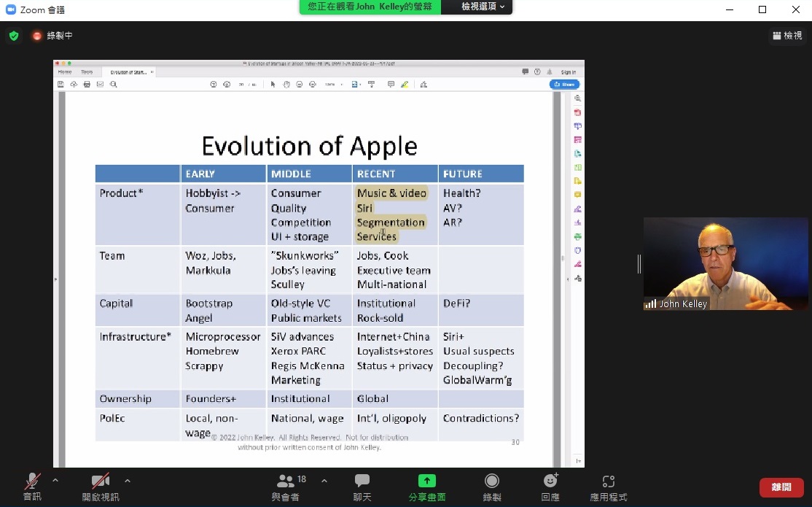Viewport: 812px width, 507px height.
Task: Expand video options arrow beside camera
Action: (128, 481)
